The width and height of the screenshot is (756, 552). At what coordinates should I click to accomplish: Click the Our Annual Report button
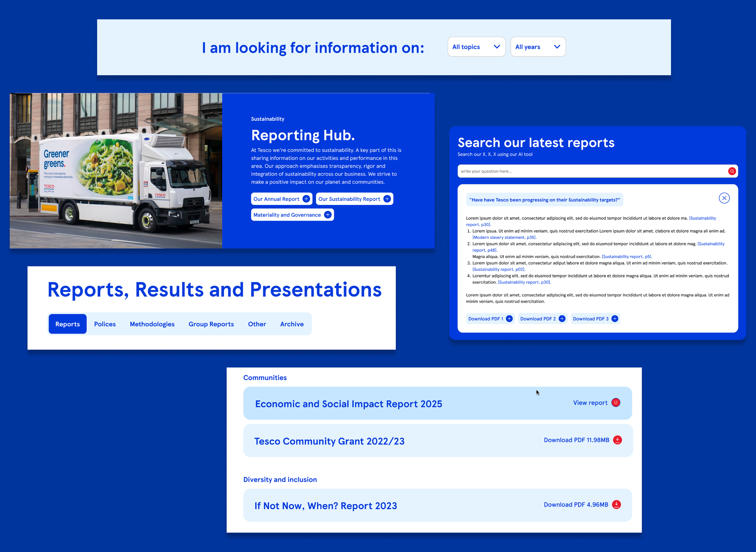coord(282,199)
